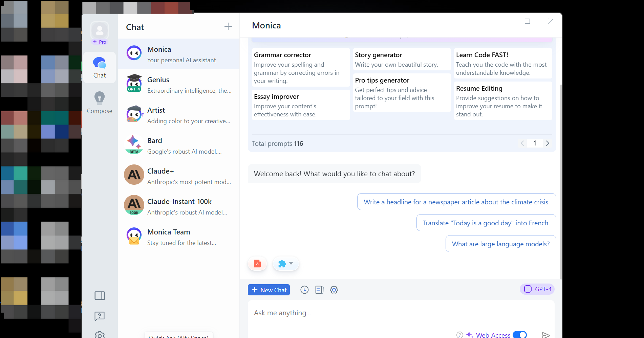Select the Monica assistant chat
Image resolution: width=644 pixels, height=338 pixels.
click(x=179, y=54)
